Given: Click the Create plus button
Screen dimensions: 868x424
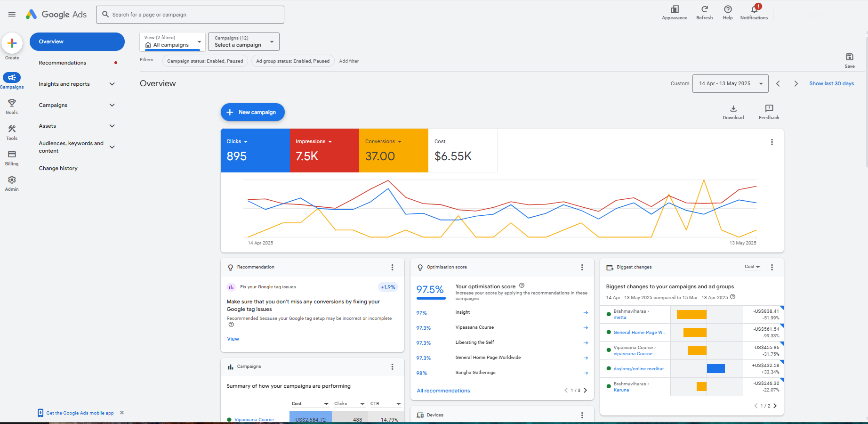Looking at the screenshot, I should coord(12,43).
